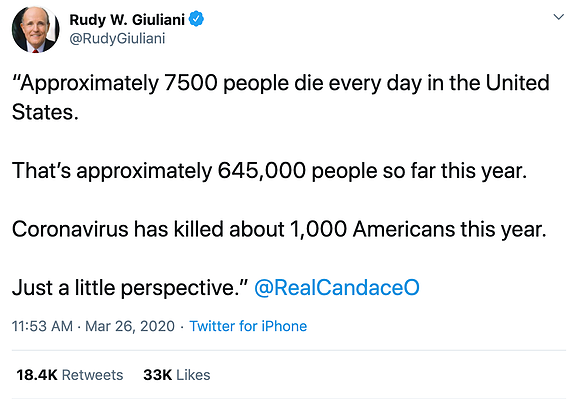Select the 11:53 AM timestamp
This screenshot has height=399, width=569.
(42, 326)
